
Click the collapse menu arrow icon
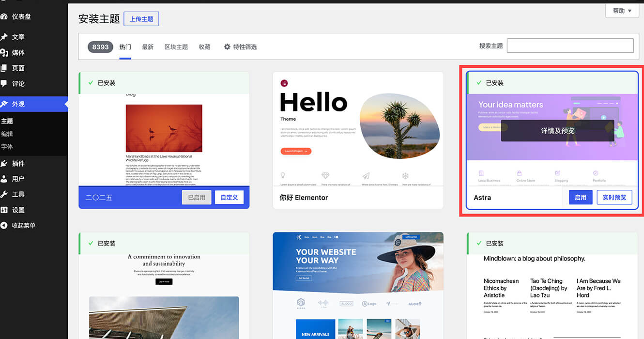point(4,225)
